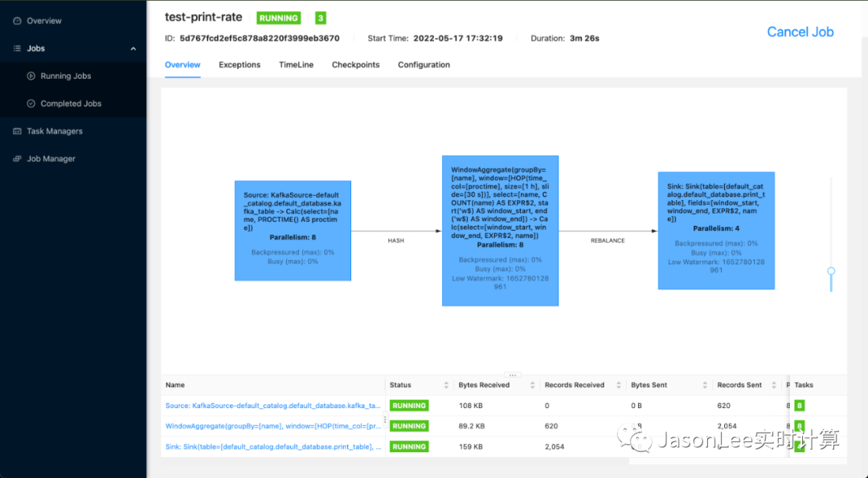Screen dimensions: 868x478
Task: Sort table by Bytes Sent column
Action: pyautogui.click(x=705, y=385)
